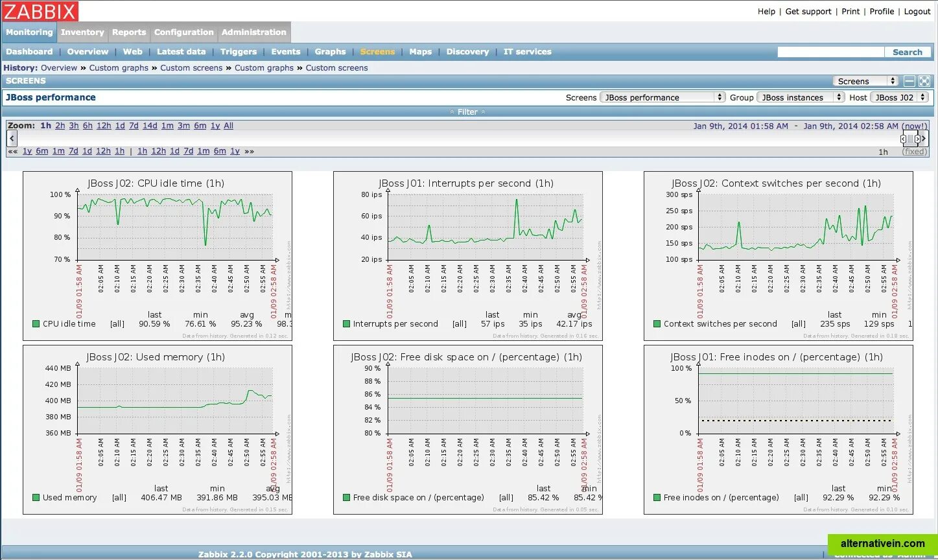Click the Print link
Screen dimensions: 938x560
point(850,12)
